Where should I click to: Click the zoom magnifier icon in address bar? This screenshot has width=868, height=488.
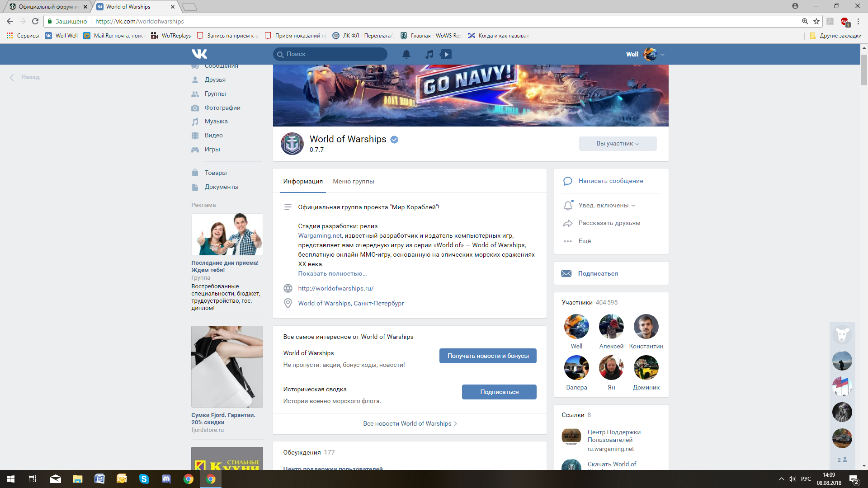pos(805,21)
